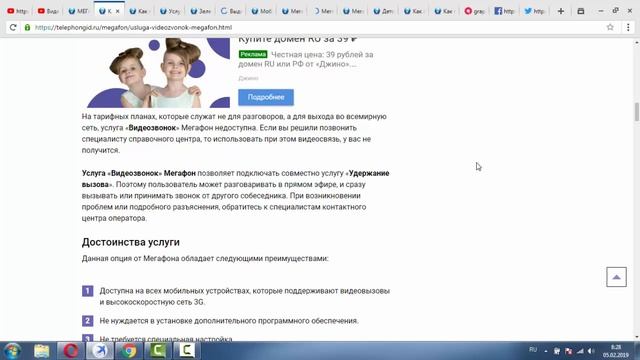Switch to the 'Дет' tab
640x360 pixels.
click(x=383, y=11)
